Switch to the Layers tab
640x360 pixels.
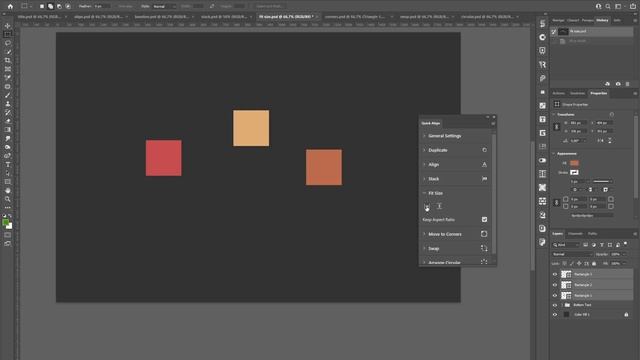[558, 233]
